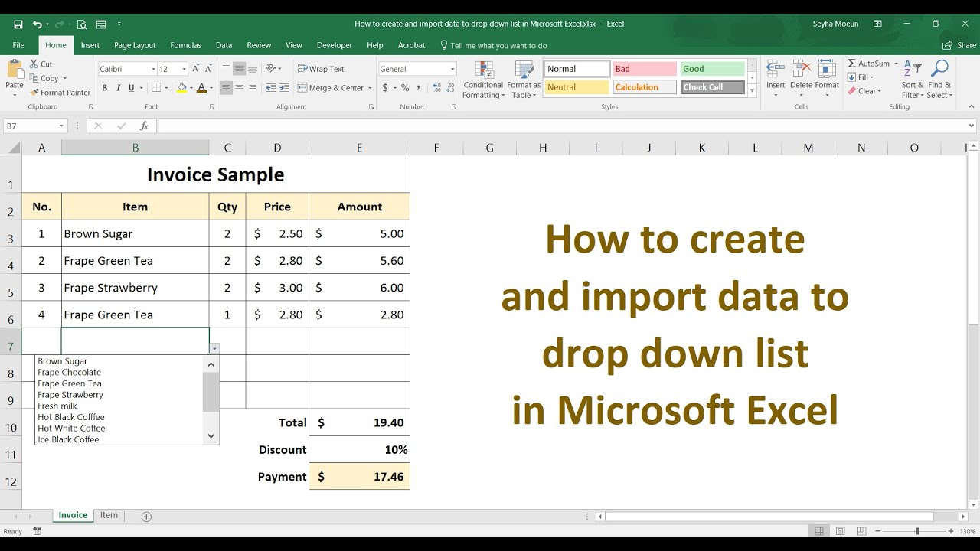Click Tell me what you want search box
980x551 pixels.
click(x=494, y=46)
